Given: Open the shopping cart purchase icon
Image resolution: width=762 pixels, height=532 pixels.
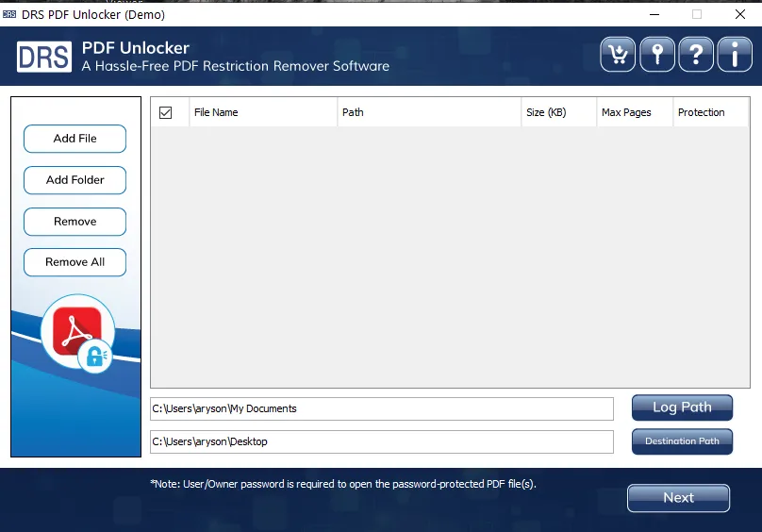Looking at the screenshot, I should pyautogui.click(x=618, y=55).
